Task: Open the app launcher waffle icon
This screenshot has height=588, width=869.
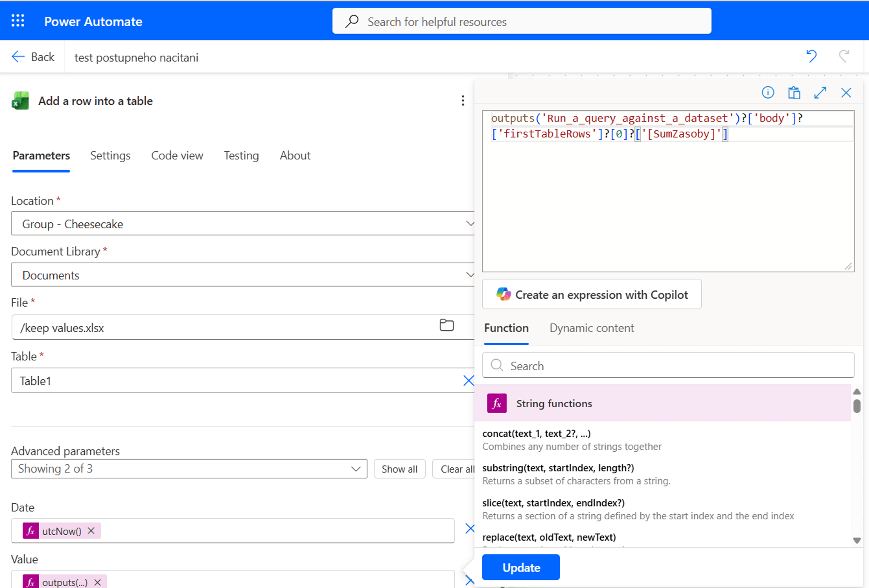Action: point(18,21)
